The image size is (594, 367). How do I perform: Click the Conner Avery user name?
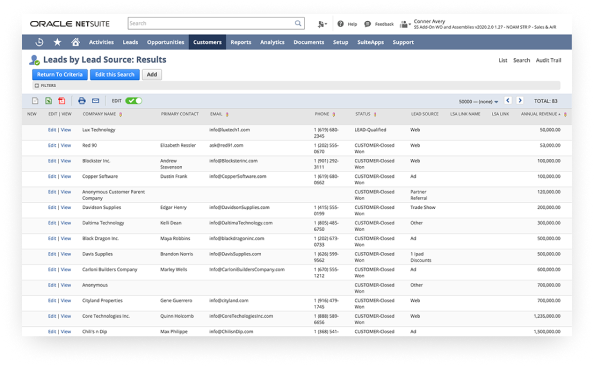point(429,21)
